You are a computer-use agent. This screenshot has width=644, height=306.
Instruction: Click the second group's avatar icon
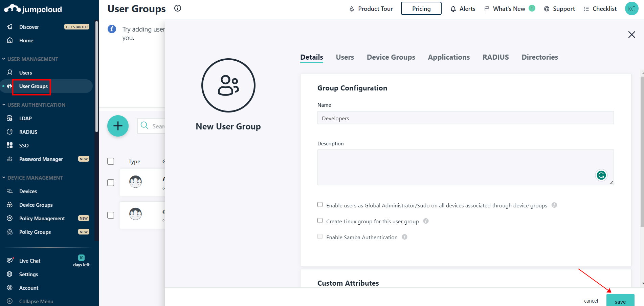[135, 214]
